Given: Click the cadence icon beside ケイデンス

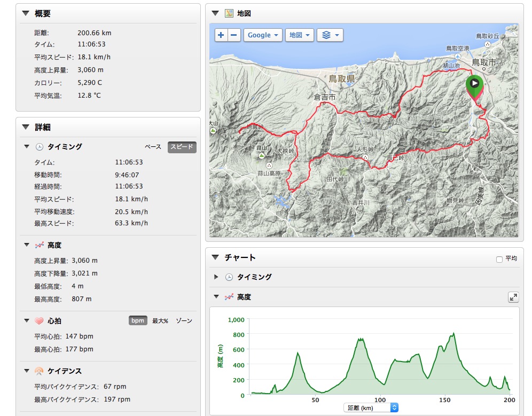Looking at the screenshot, I should click(39, 371).
